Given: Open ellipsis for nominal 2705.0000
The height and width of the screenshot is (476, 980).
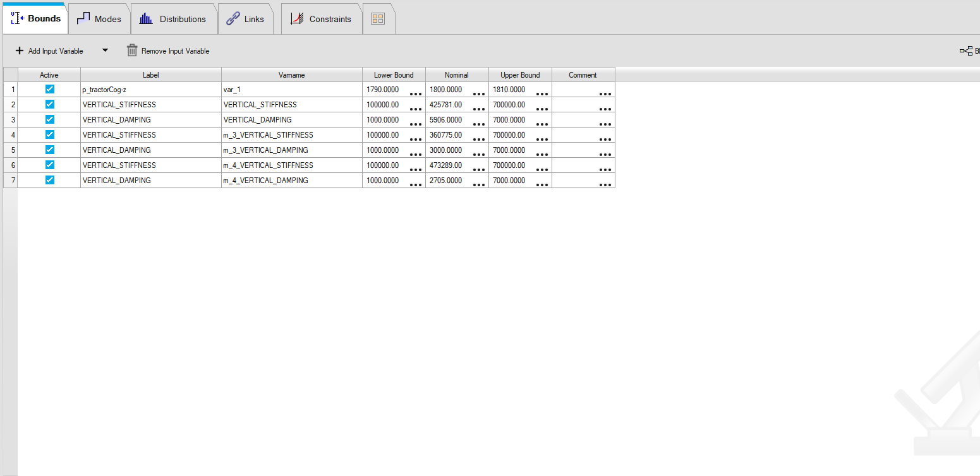Looking at the screenshot, I should pyautogui.click(x=479, y=184).
